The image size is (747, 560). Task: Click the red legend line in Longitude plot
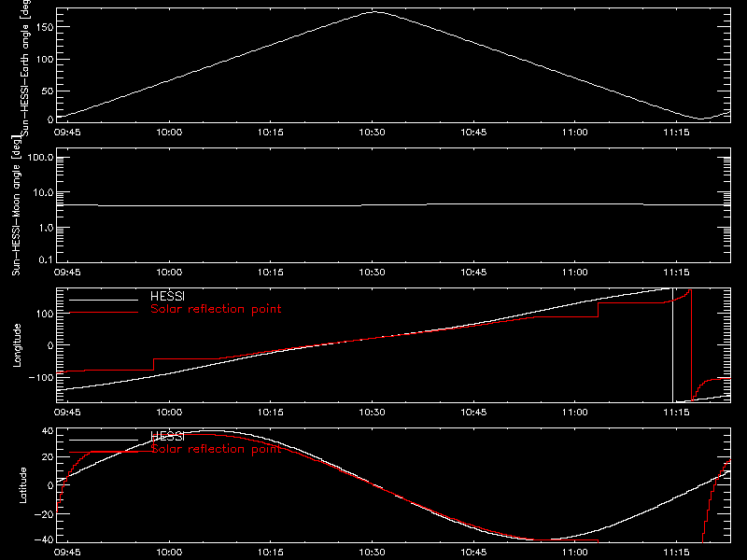[104, 313]
